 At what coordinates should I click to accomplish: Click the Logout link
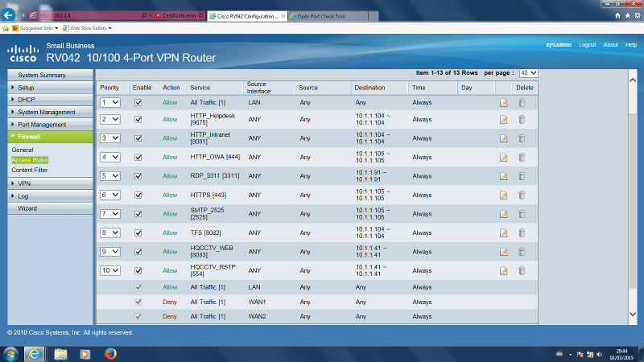pyautogui.click(x=588, y=45)
